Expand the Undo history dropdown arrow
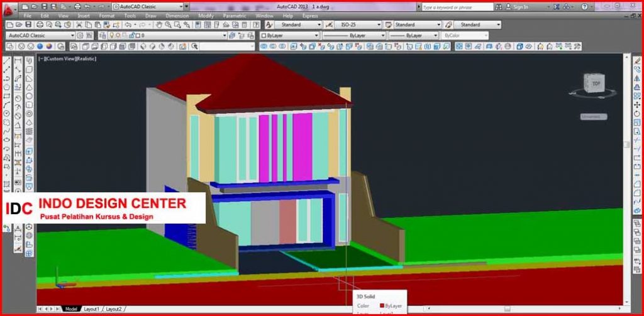Image resolution: width=644 pixels, height=316 pixels. (135, 25)
